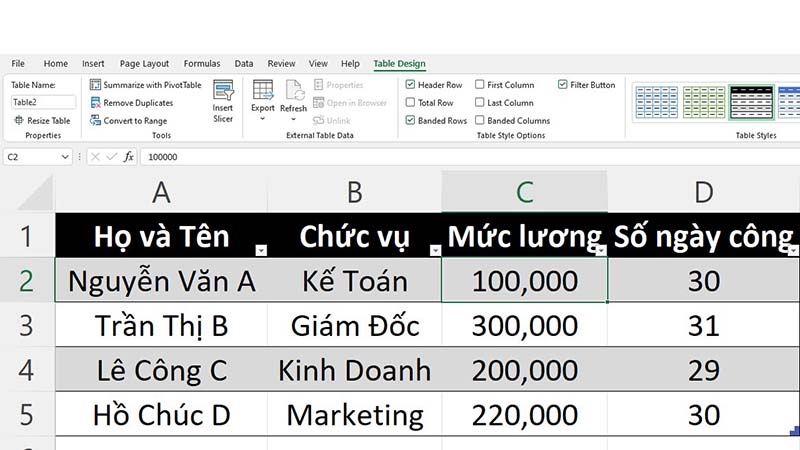Click the Refresh table data icon
The width and height of the screenshot is (800, 450).
tap(294, 90)
